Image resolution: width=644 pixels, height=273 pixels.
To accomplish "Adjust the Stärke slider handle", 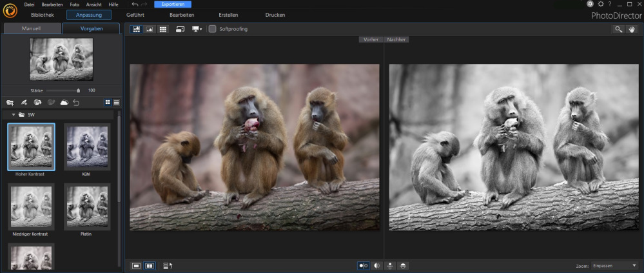I will coord(79,90).
